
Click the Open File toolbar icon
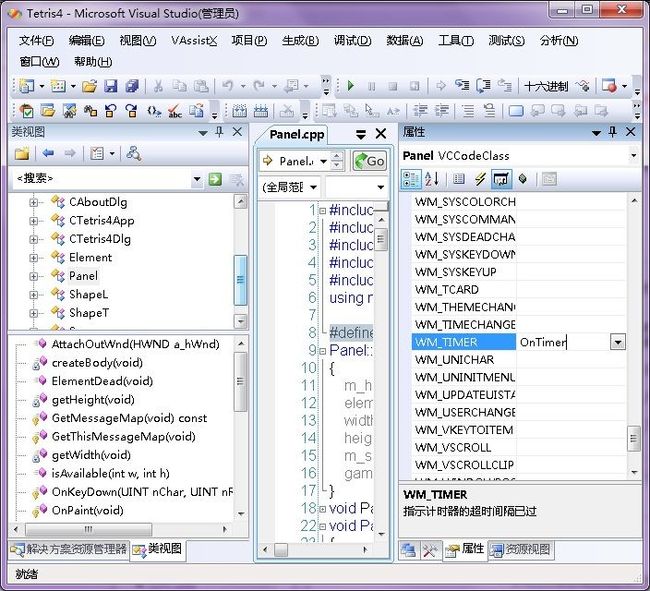tap(89, 86)
